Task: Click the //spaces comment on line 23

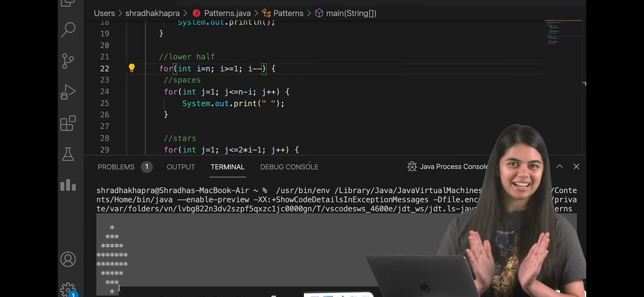Action: coord(182,80)
